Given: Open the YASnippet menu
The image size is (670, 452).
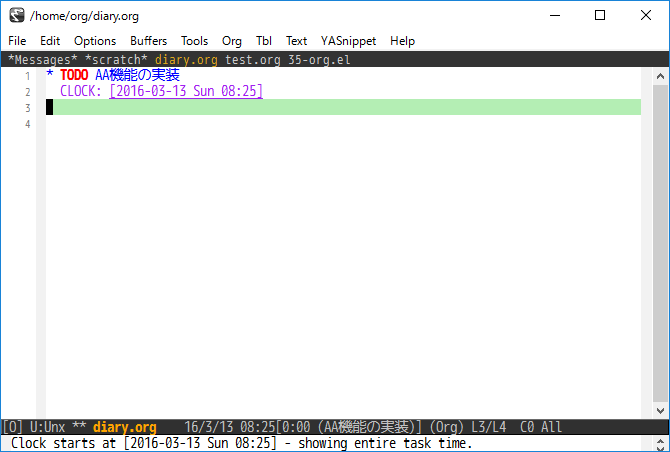Looking at the screenshot, I should coord(348,41).
